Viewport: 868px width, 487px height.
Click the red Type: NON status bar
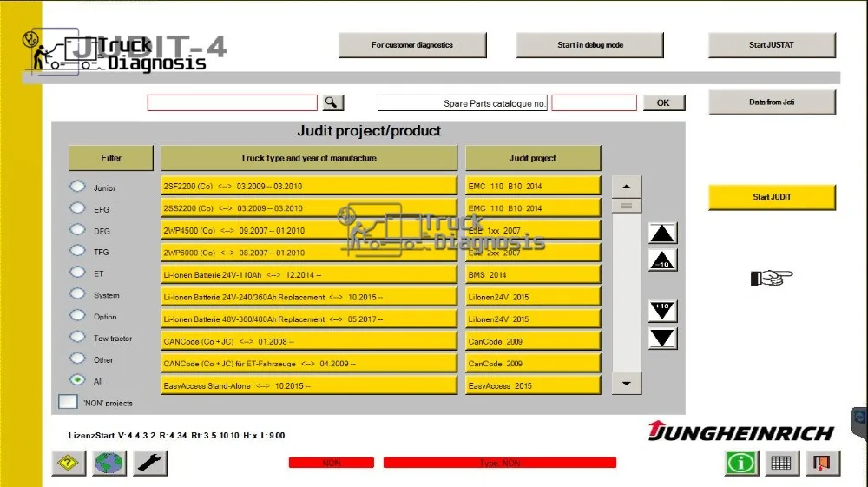(x=500, y=463)
